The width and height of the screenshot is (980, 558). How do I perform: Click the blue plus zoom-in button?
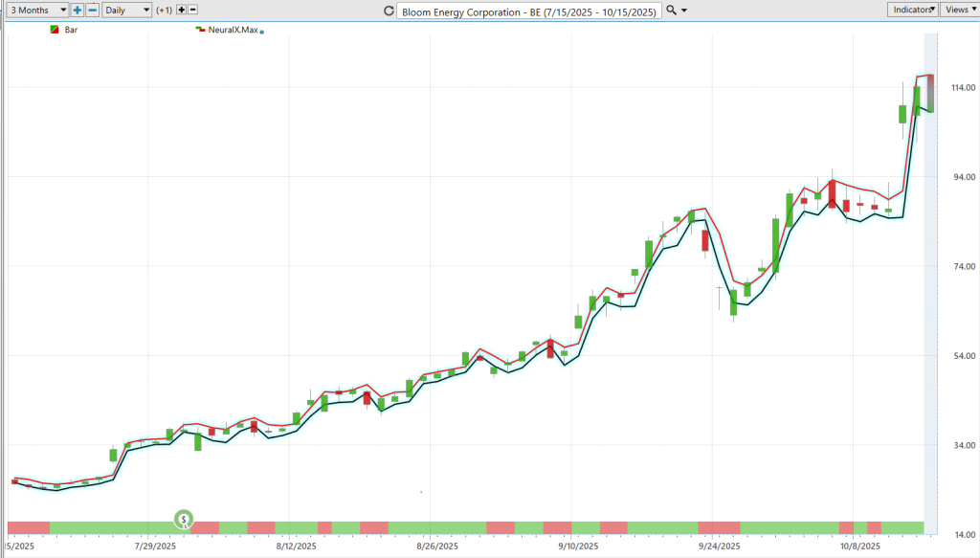[78, 10]
